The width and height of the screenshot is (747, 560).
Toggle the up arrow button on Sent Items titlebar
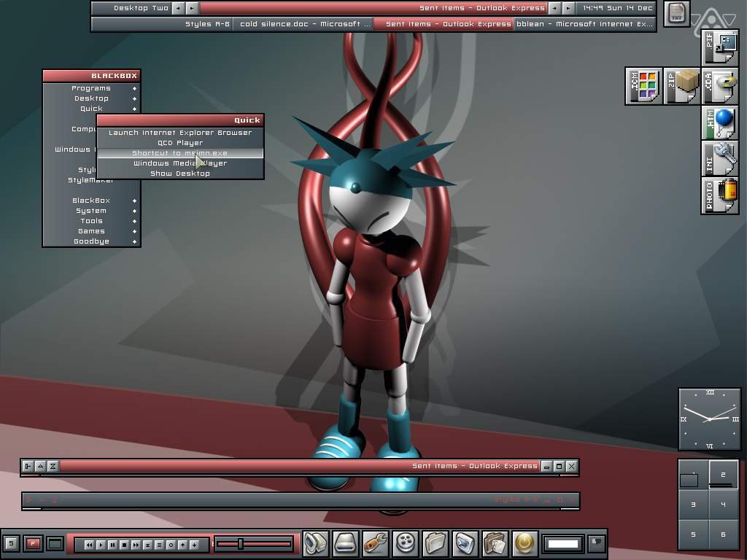click(41, 466)
